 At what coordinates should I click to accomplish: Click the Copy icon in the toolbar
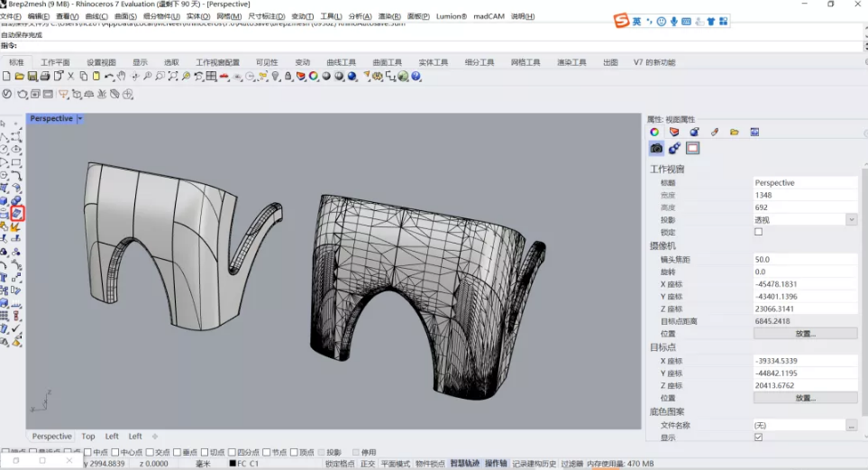coord(84,76)
